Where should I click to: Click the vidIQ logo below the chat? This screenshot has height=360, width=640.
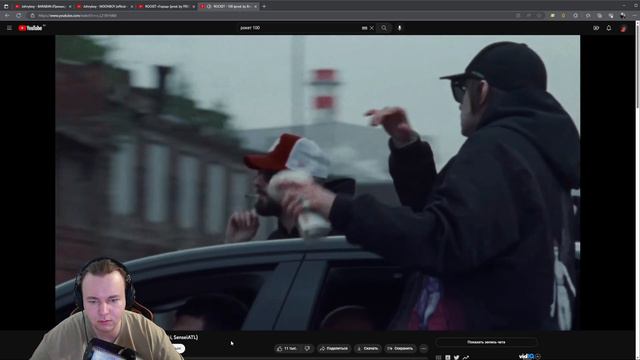point(526,356)
